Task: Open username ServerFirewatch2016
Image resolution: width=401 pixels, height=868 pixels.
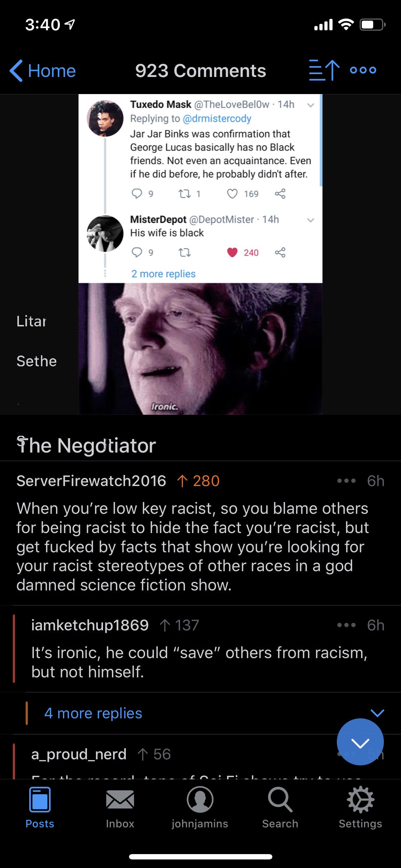Action: click(x=91, y=481)
